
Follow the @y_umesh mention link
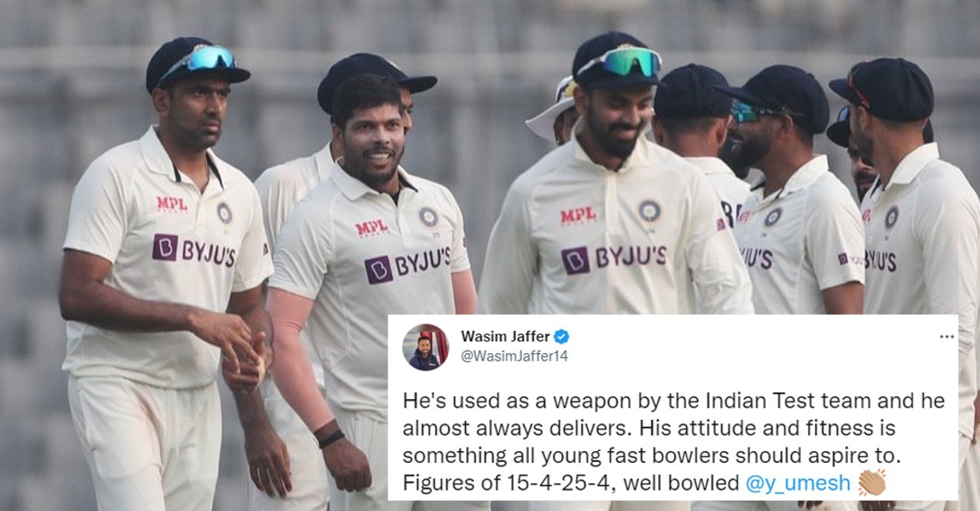(x=798, y=483)
